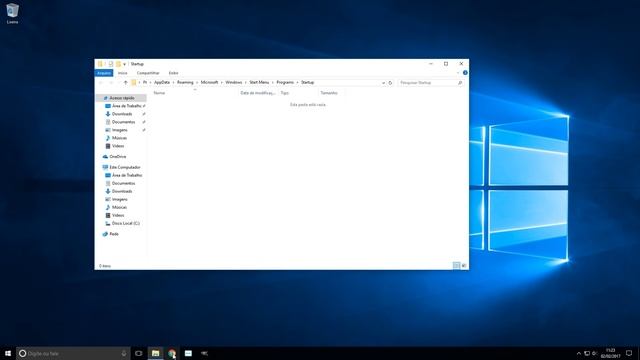
Task: Click the Cortana microphone icon
Action: pos(124,353)
